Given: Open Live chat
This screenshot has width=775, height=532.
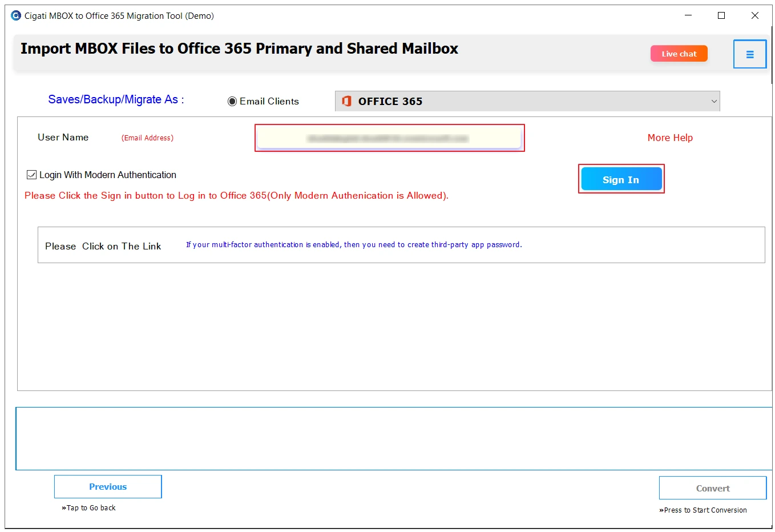Looking at the screenshot, I should click(679, 54).
